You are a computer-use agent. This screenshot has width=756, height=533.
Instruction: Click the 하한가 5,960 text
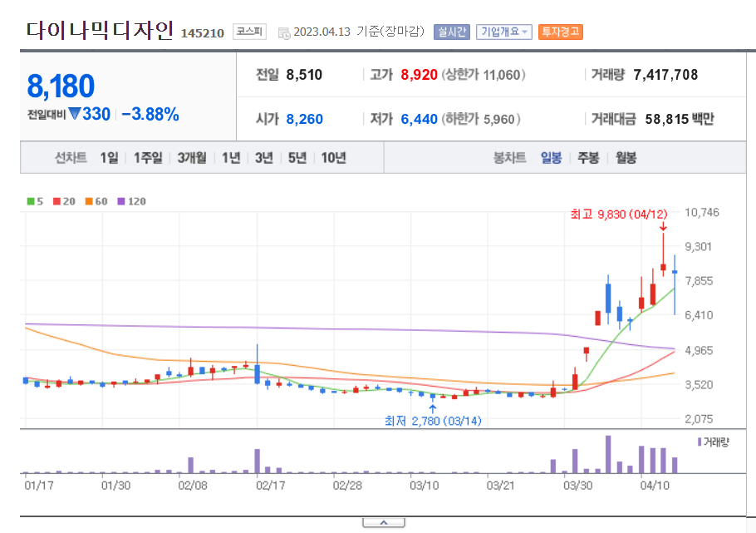click(x=481, y=119)
